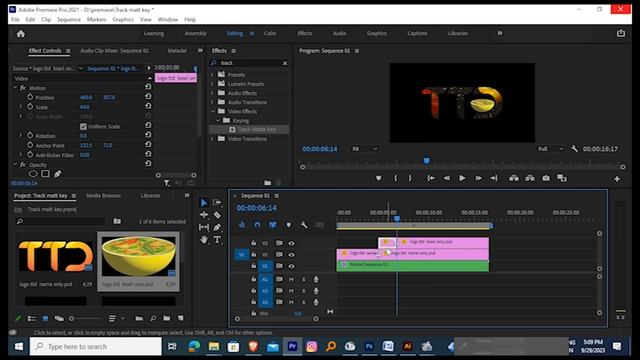Toggle V1 track output eye
The height and width of the screenshot is (360, 640).
click(291, 266)
